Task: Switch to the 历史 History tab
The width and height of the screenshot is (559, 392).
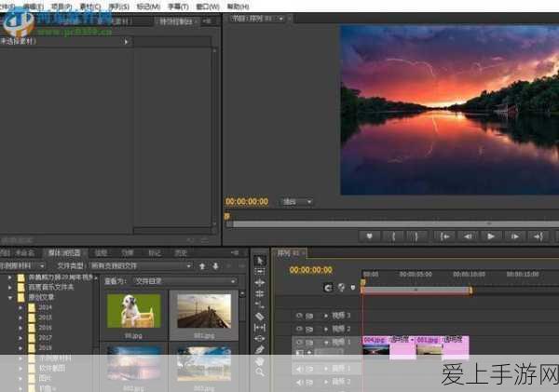Action: (181, 253)
